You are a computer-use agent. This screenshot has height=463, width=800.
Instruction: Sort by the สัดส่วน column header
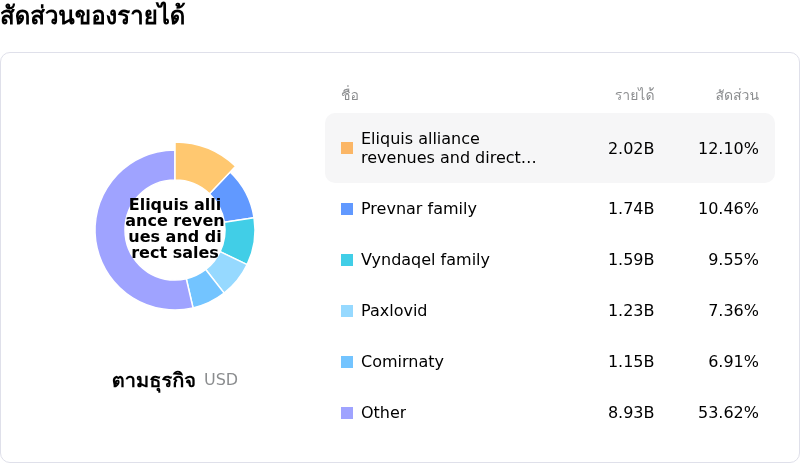(x=737, y=96)
